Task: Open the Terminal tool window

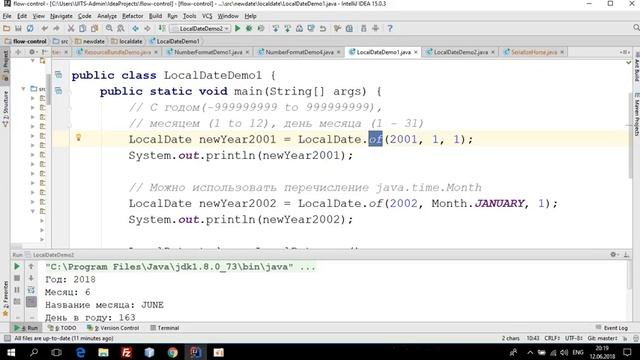Action: 164,328
